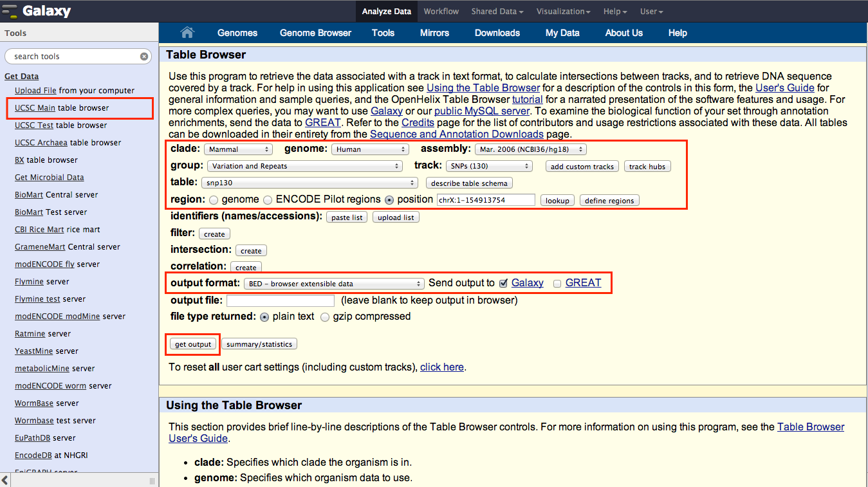Open the output format dropdown
This screenshot has width=868, height=487.
point(334,283)
